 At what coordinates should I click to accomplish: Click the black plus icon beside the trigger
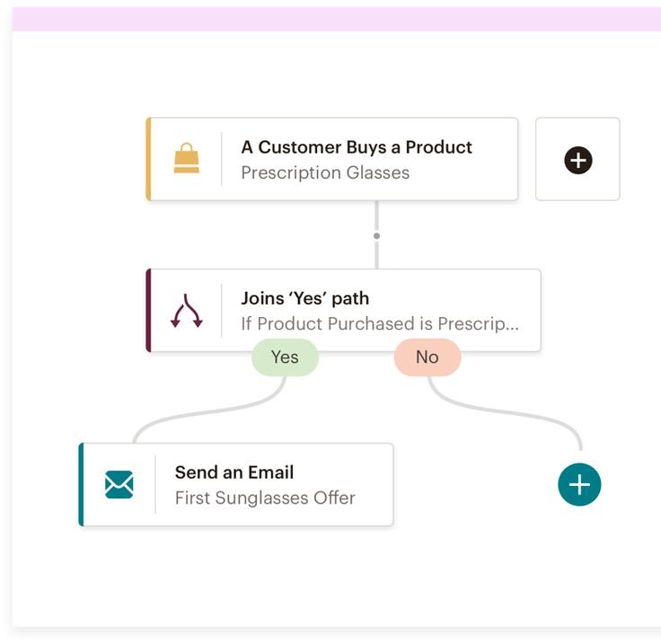point(577,160)
